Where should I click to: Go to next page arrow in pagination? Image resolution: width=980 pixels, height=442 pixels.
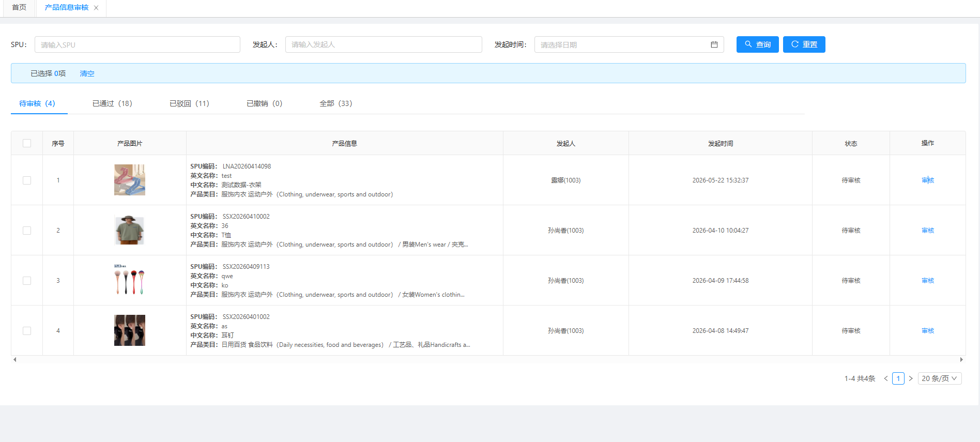(911, 378)
